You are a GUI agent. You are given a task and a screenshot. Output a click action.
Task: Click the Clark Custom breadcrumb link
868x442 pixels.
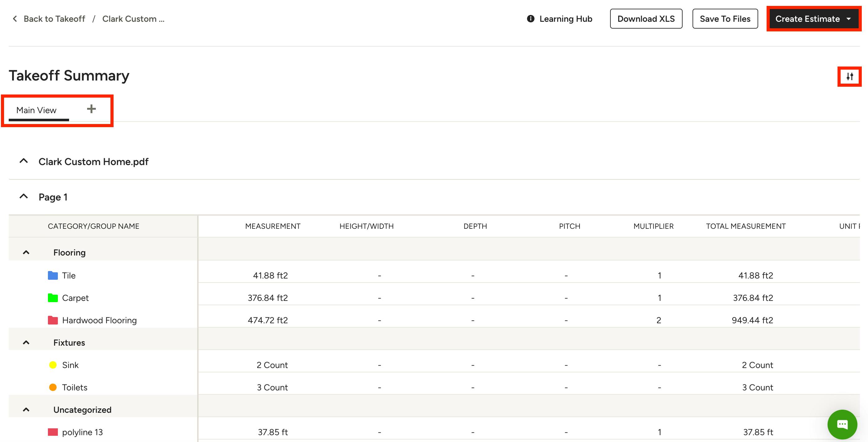point(133,19)
